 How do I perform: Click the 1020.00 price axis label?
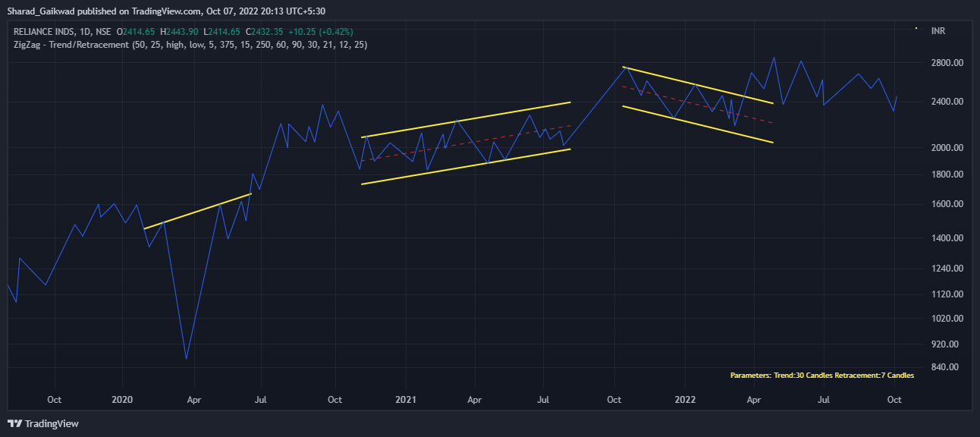point(947,319)
